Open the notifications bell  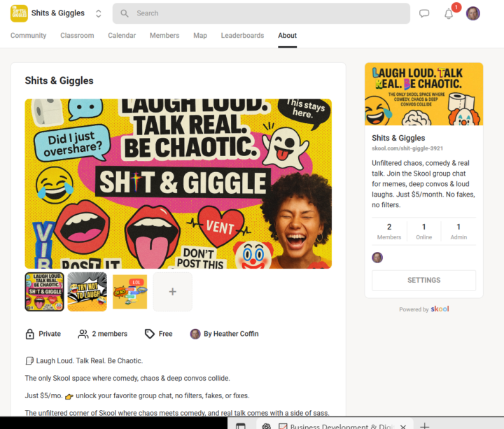tap(449, 14)
